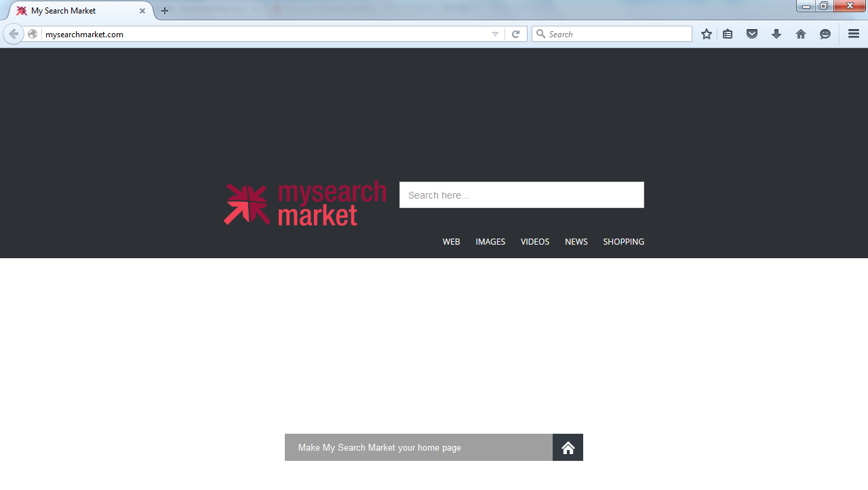Save page to Pocket

pos(752,34)
